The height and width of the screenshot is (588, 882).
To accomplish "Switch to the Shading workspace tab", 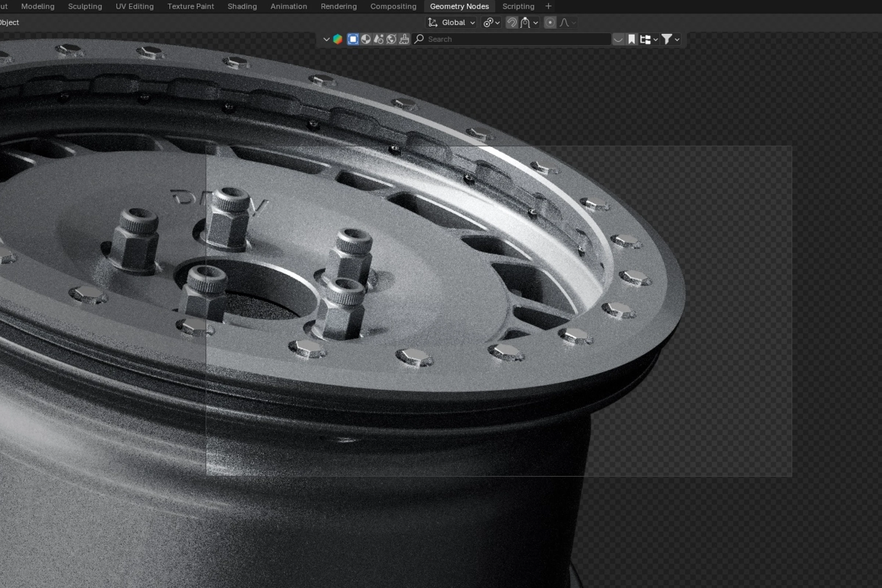I will [242, 6].
